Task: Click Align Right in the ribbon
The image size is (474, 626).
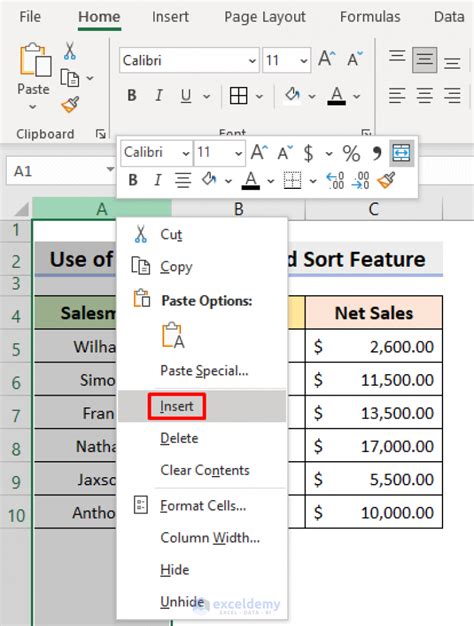Action: (452, 96)
